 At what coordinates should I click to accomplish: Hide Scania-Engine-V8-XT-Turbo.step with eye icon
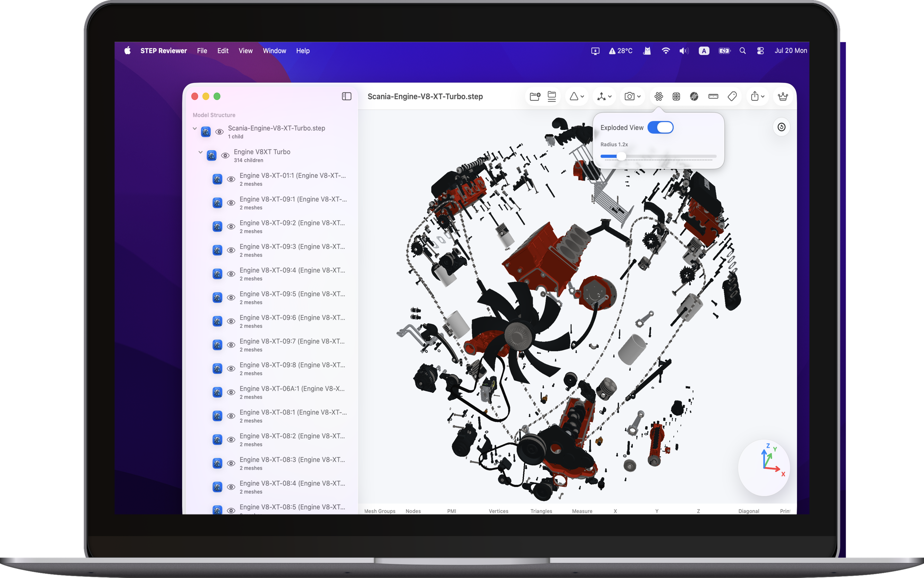click(219, 132)
